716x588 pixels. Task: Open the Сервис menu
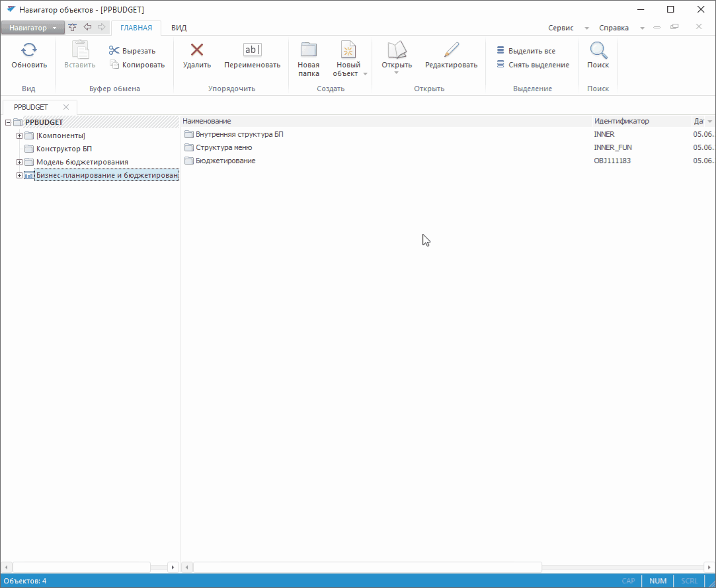pos(561,28)
